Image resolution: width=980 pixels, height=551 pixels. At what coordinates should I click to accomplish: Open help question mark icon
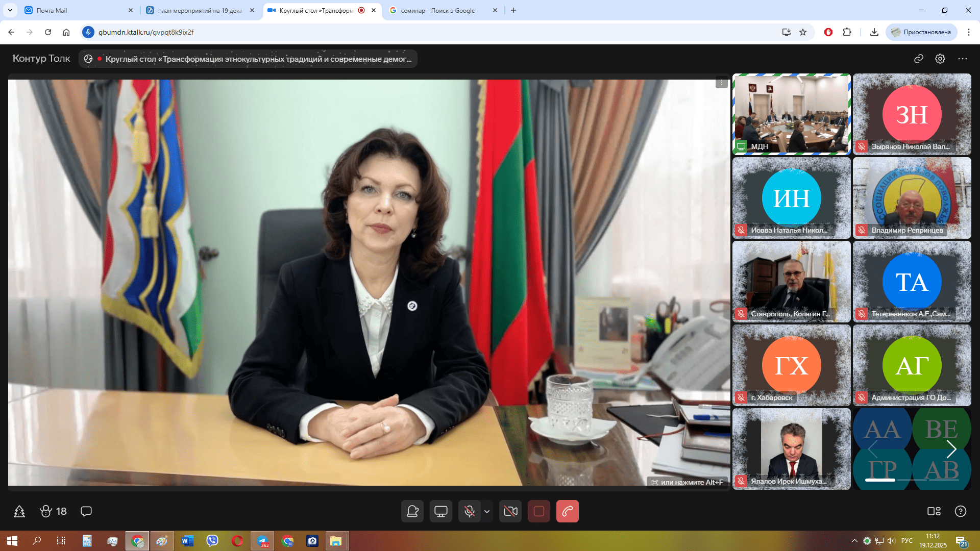(x=960, y=511)
